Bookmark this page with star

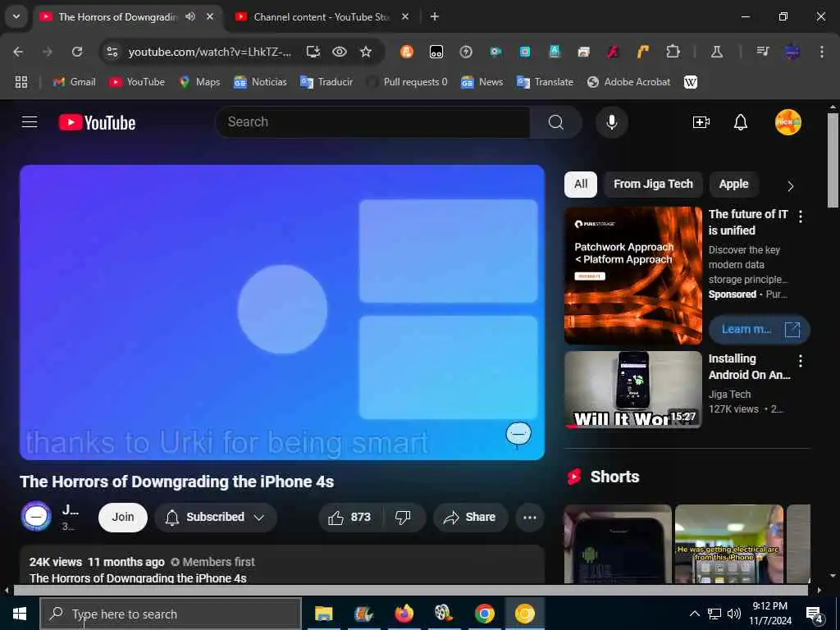click(366, 52)
